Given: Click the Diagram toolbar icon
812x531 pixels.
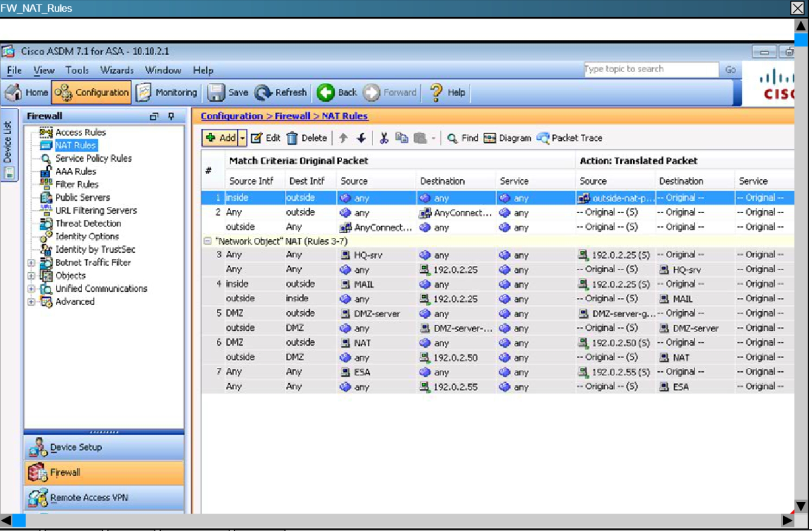Looking at the screenshot, I should (490, 138).
